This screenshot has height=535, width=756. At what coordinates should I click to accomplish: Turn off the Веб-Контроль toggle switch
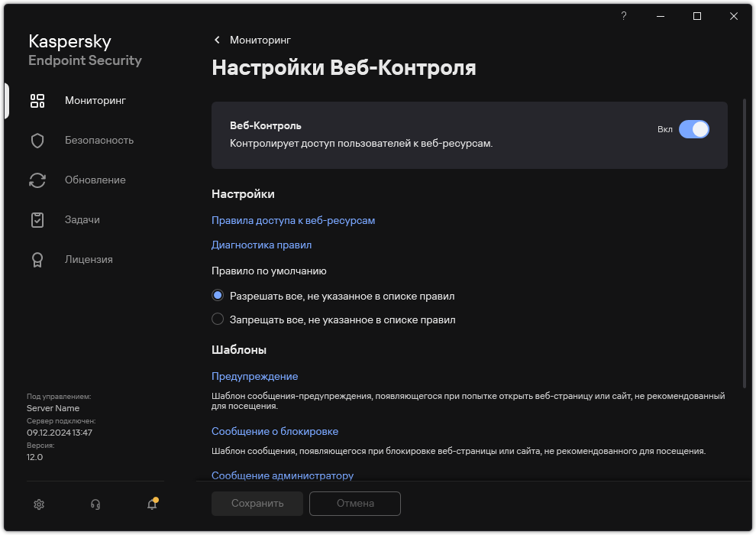pos(693,129)
